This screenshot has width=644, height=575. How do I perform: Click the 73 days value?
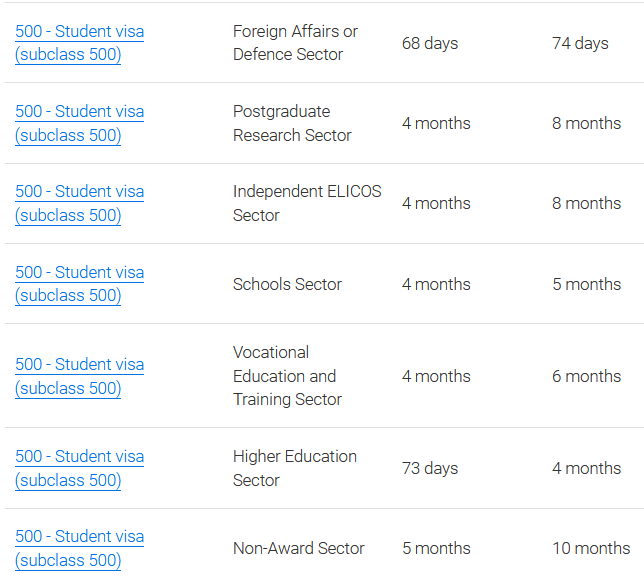point(430,468)
